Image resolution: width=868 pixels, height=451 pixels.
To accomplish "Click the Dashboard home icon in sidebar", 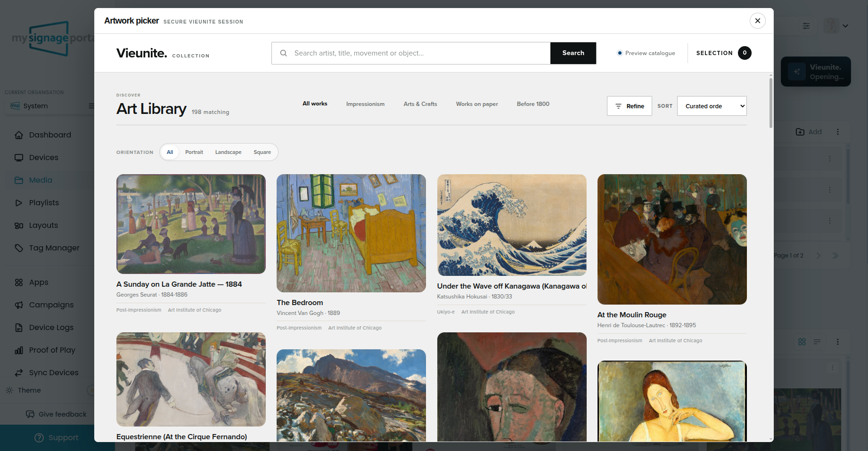I will [19, 135].
